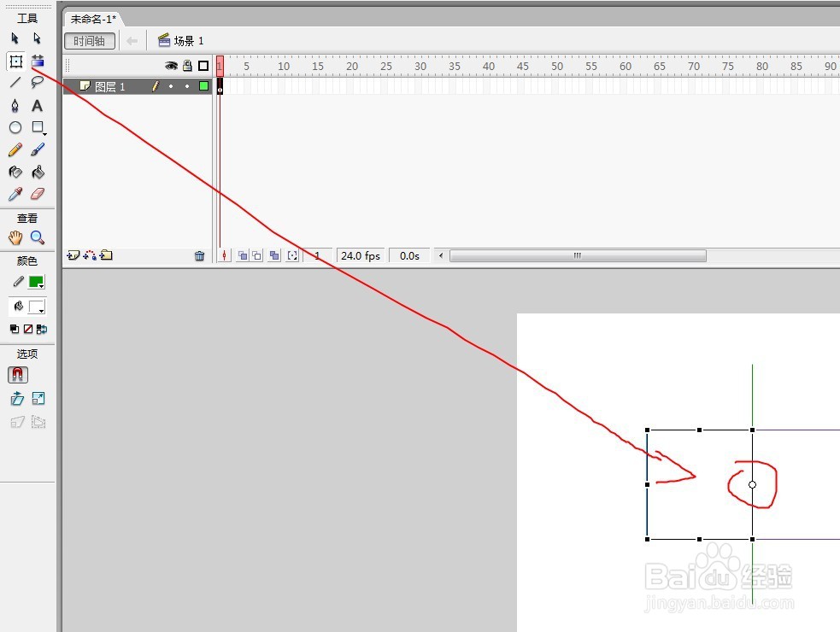840x632 pixels.
Task: Select frame 1 keyframe on 图层 1
Action: [220, 86]
